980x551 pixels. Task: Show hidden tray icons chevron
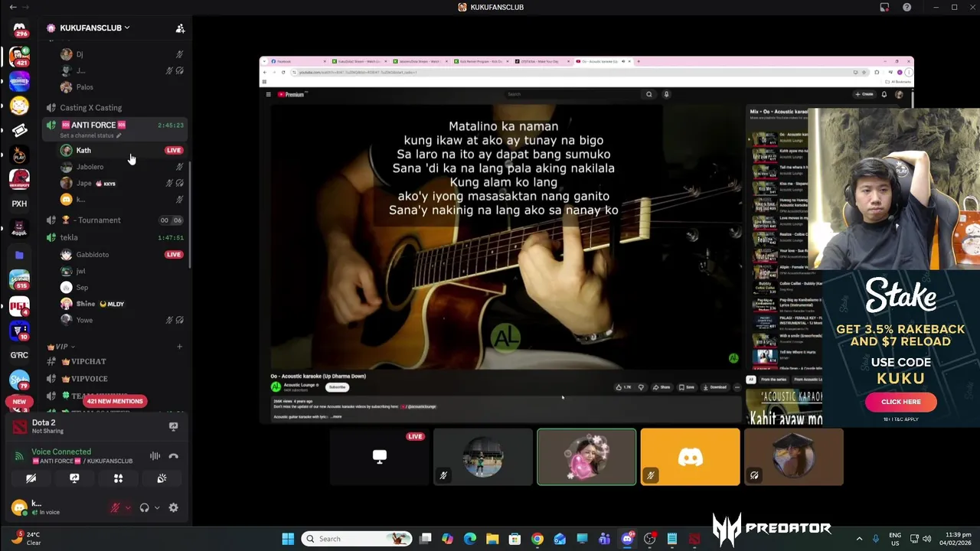click(x=859, y=539)
